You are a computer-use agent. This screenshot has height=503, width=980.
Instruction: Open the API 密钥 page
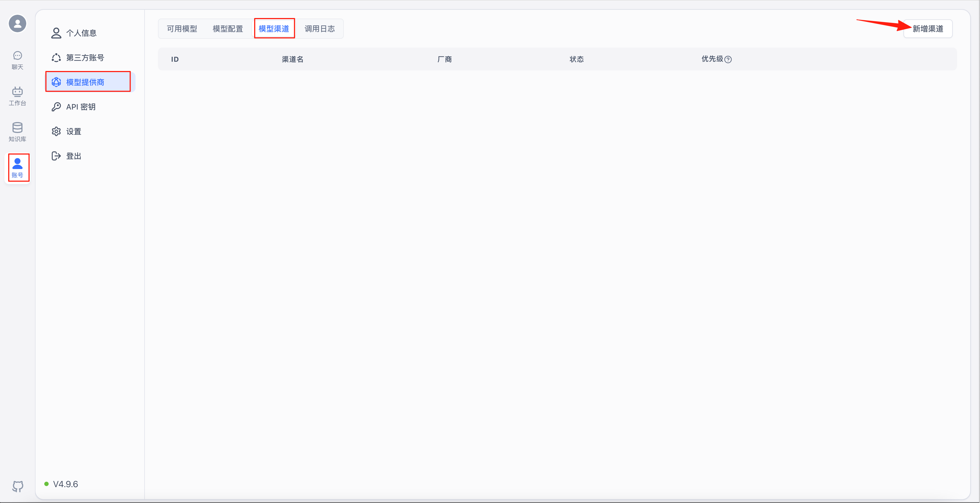pyautogui.click(x=81, y=107)
